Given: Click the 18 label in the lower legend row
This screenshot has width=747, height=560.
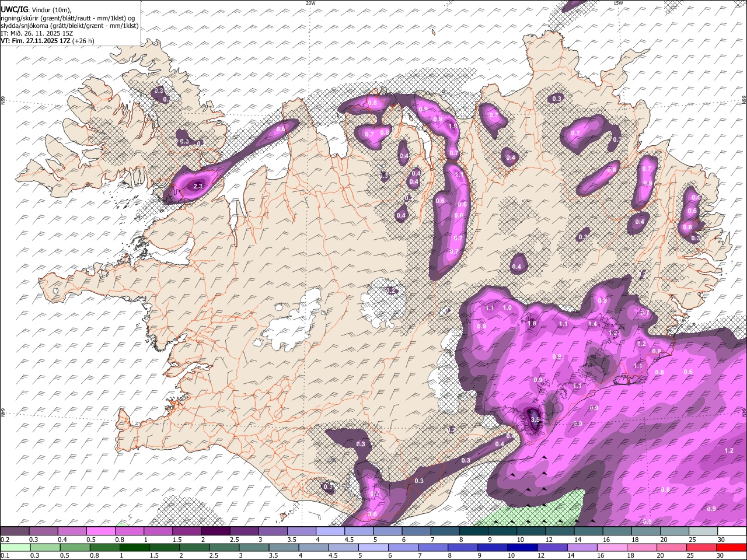Looking at the screenshot, I should [x=630, y=555].
